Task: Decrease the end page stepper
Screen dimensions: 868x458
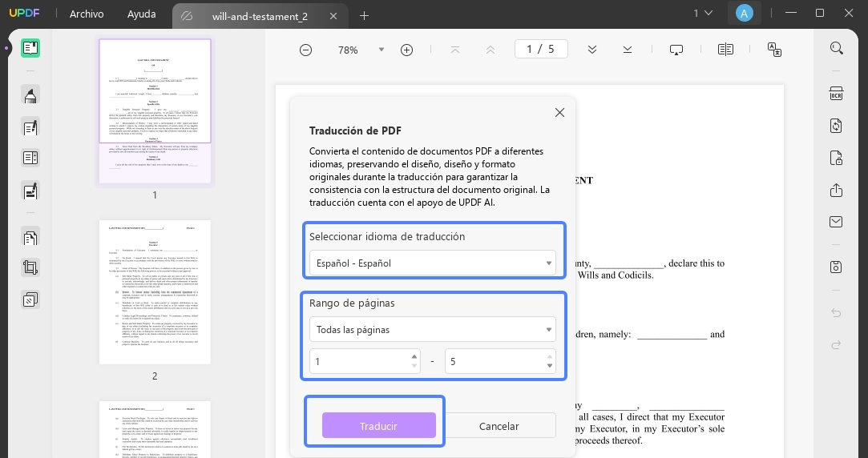Action: [549, 366]
